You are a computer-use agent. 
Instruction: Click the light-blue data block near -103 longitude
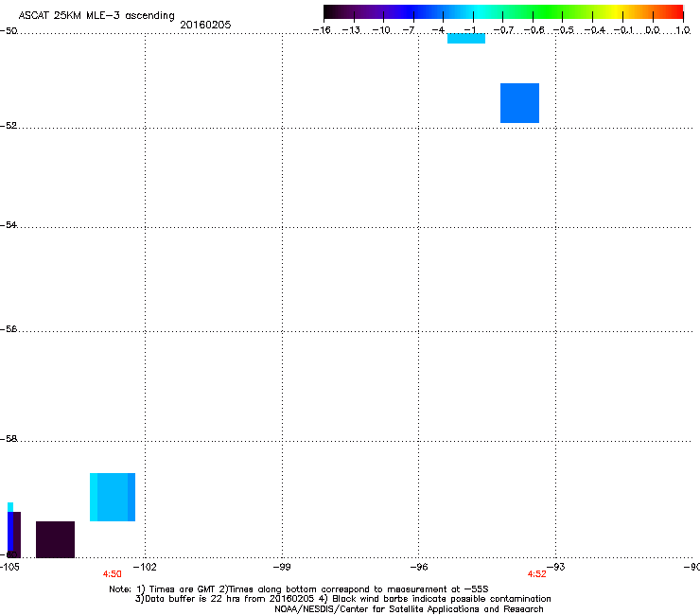[x=113, y=497]
